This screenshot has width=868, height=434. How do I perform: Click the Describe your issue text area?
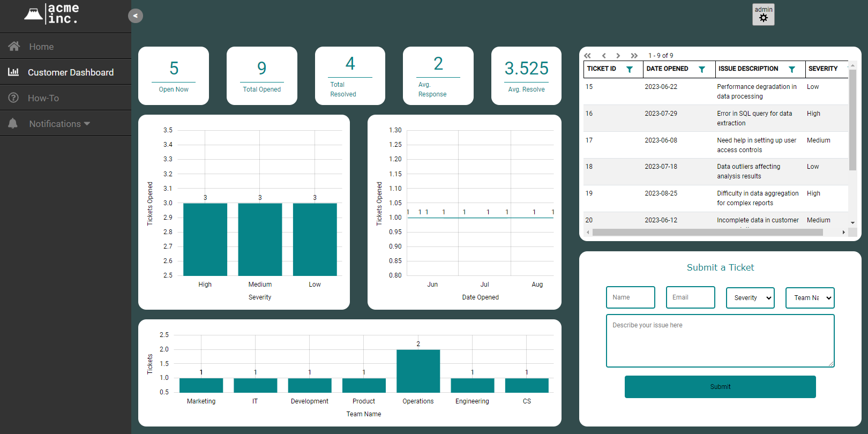(720, 341)
